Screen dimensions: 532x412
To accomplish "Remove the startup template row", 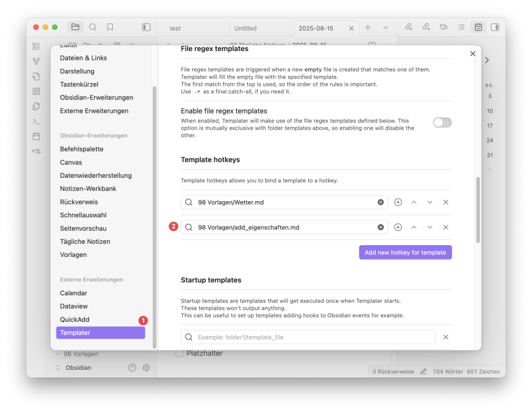I will click(446, 337).
